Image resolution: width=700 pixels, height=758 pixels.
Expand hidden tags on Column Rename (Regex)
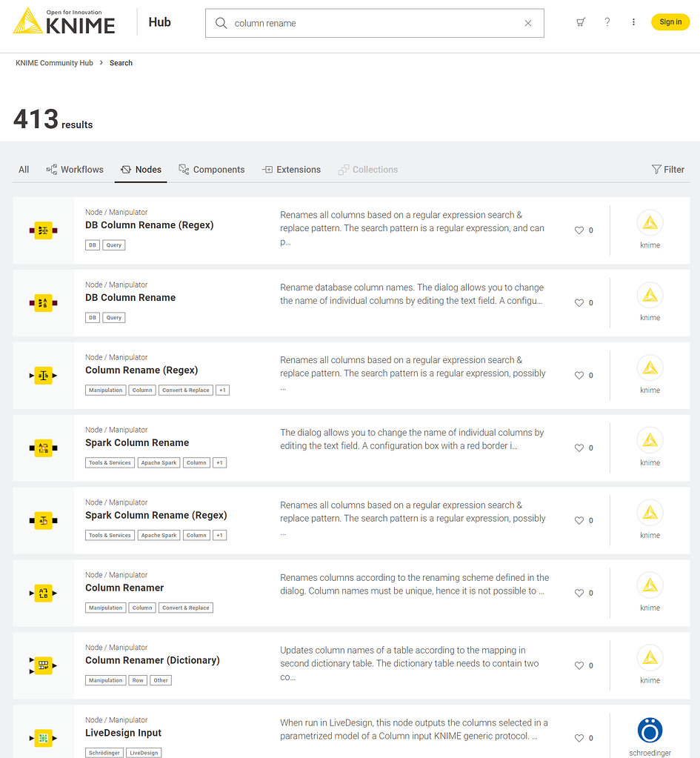(222, 390)
